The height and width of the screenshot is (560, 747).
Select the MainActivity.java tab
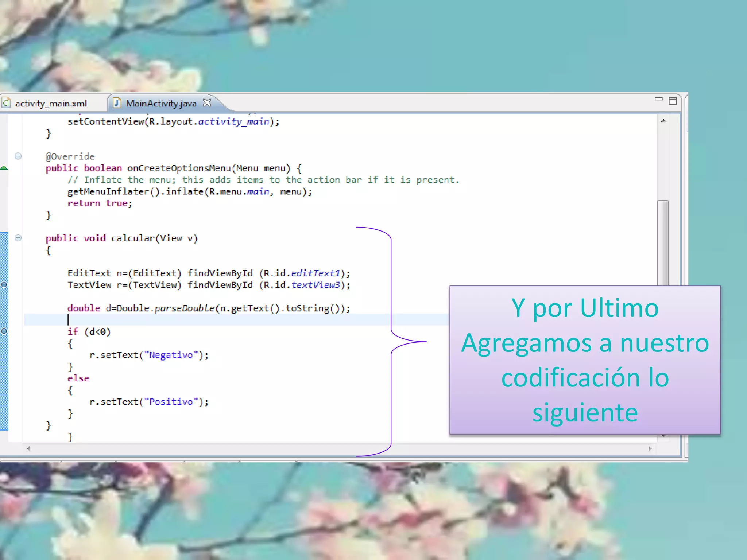coord(161,104)
